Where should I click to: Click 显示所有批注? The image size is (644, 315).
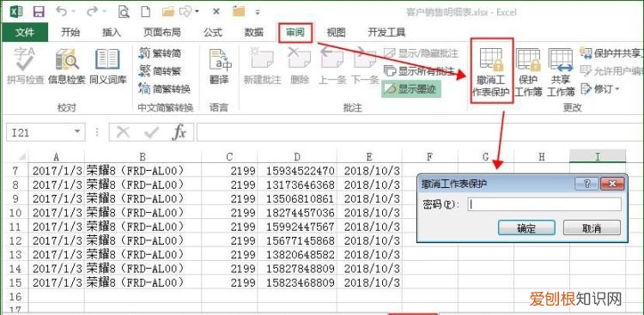coord(419,71)
